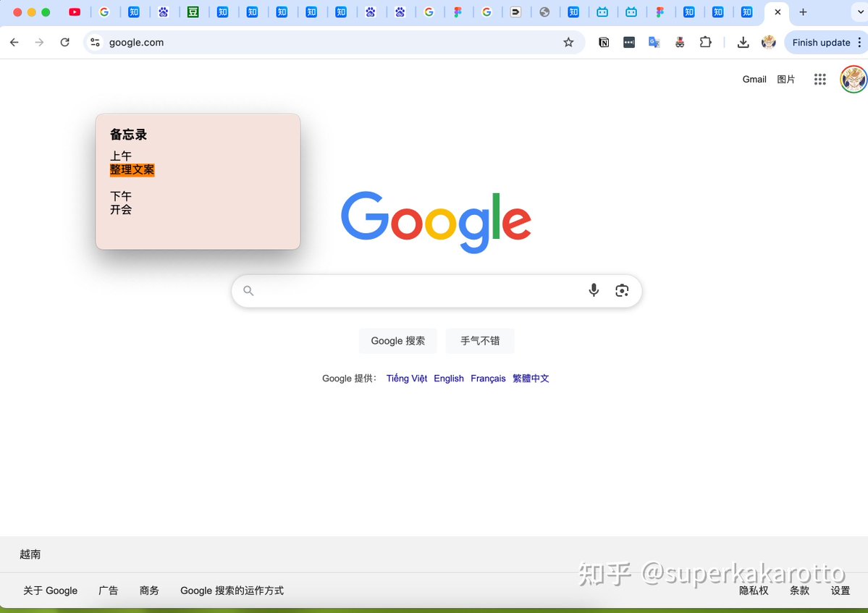
Task: Click 上午 in the sticky note
Action: (x=121, y=156)
